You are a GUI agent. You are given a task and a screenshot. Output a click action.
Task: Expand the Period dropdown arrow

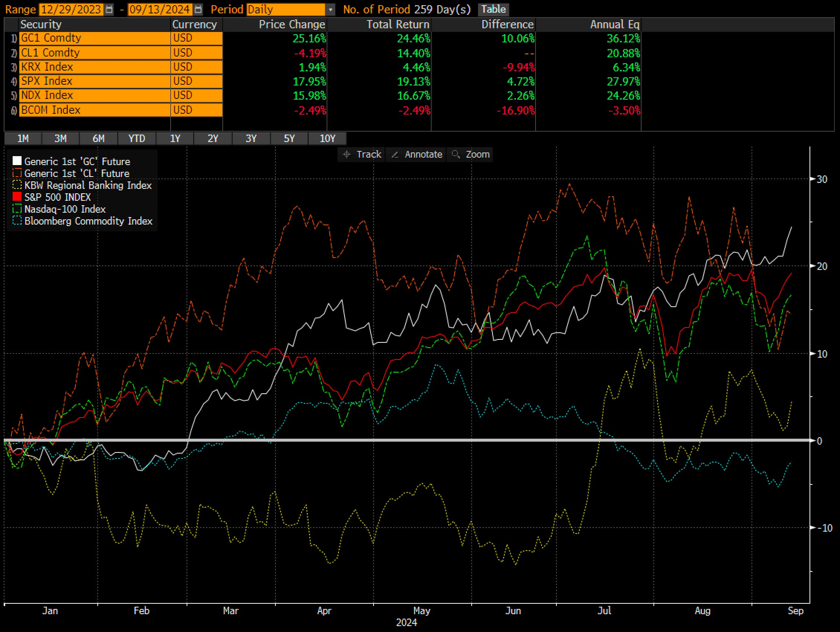click(x=330, y=10)
